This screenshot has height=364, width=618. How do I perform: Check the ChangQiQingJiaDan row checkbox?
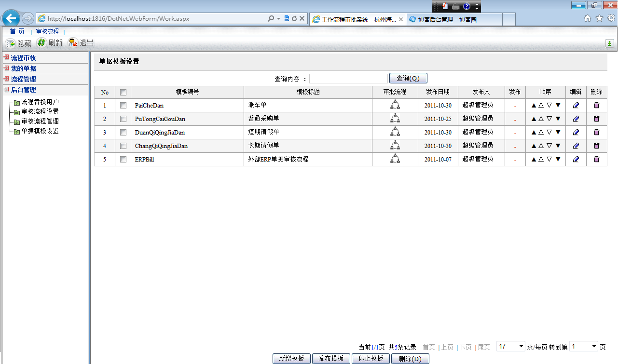(x=123, y=146)
